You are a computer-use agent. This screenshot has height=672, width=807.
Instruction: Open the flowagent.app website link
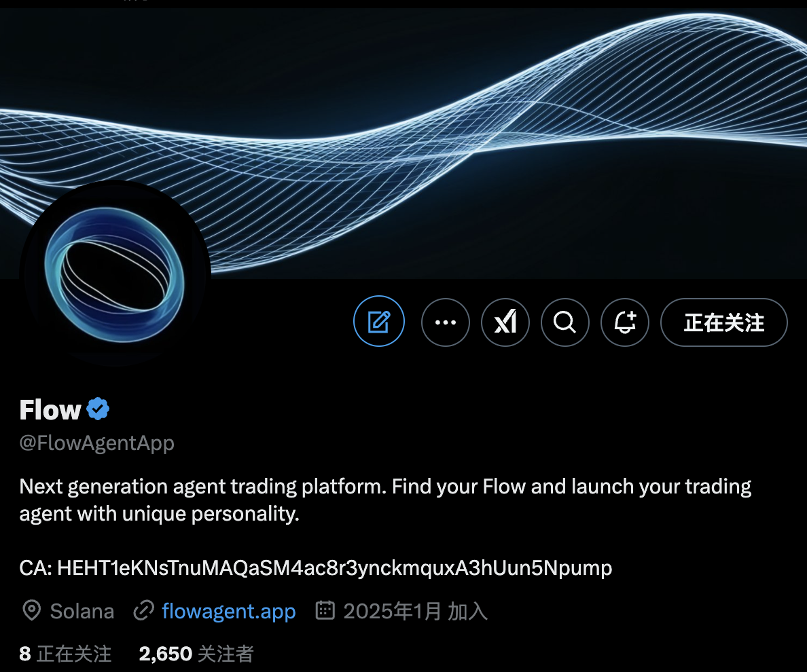tap(228, 611)
